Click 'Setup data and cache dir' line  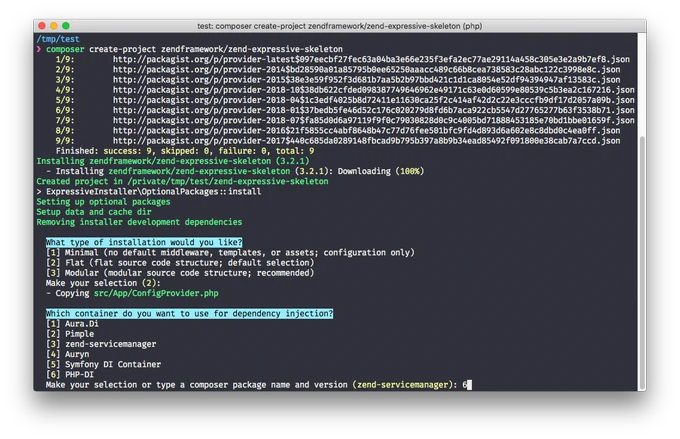[x=94, y=212]
